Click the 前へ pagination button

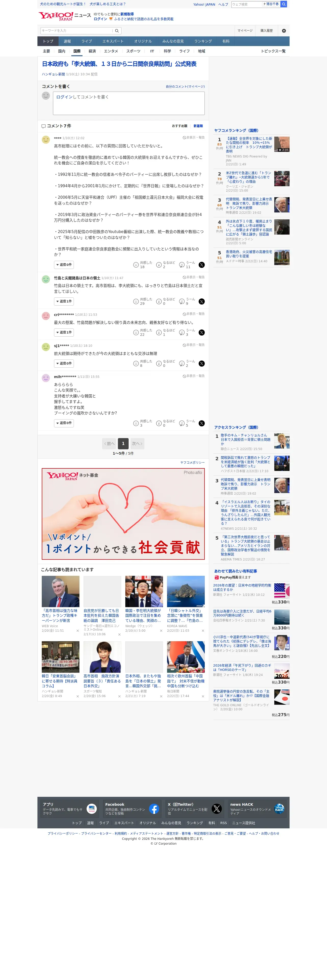coord(109,444)
